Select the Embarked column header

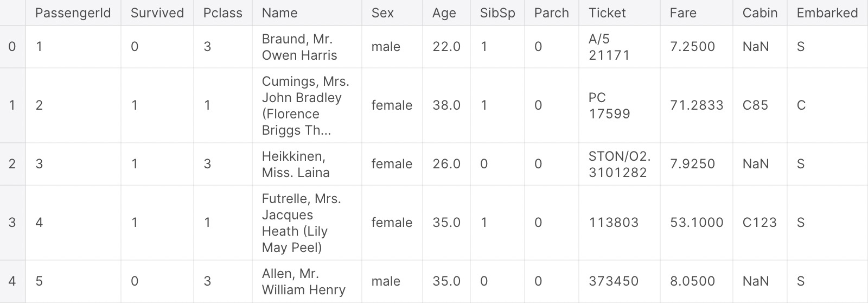(x=827, y=13)
